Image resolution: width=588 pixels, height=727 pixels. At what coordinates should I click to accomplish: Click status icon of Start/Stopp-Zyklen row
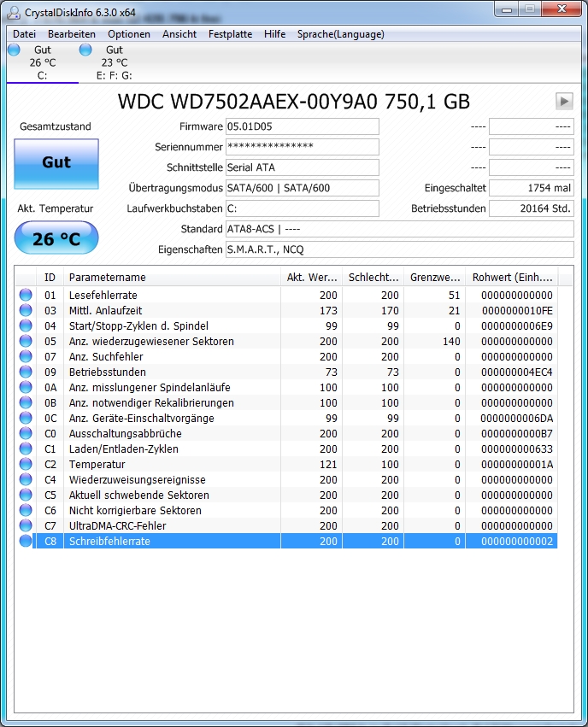click(x=26, y=325)
